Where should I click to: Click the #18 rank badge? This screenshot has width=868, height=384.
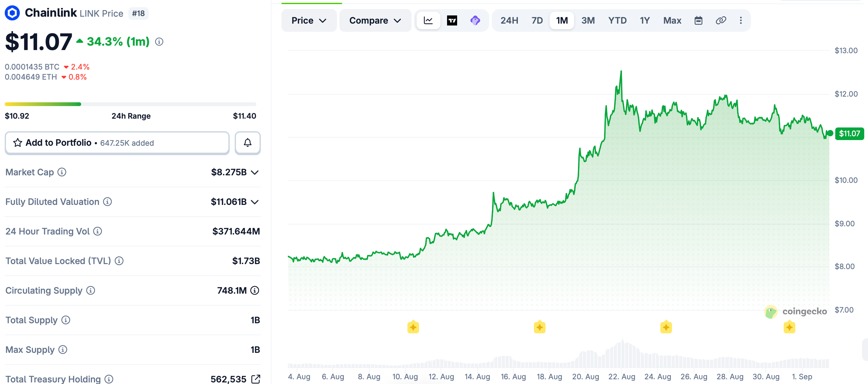[x=138, y=14]
